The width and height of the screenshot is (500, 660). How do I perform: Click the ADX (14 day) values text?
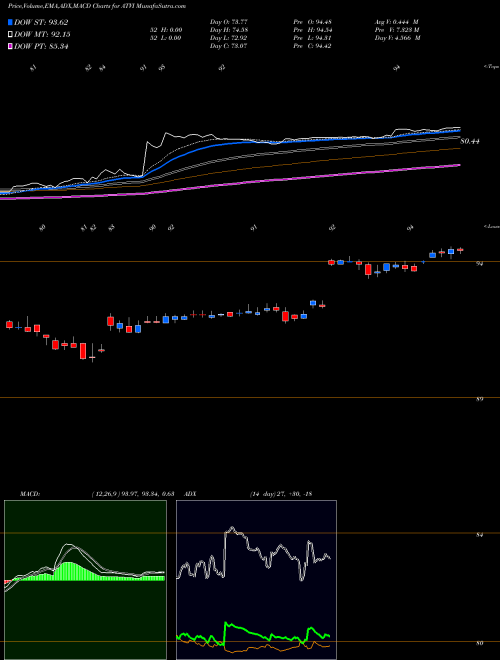[x=280, y=494]
